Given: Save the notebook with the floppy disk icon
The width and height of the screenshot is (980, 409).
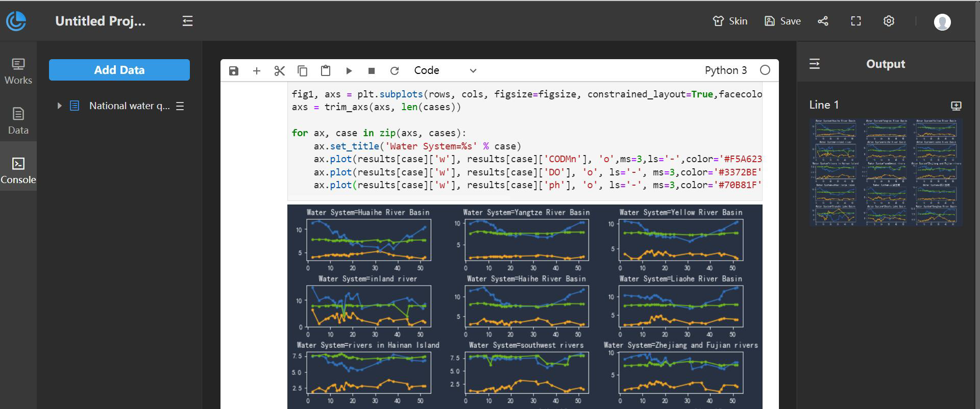Looking at the screenshot, I should pyautogui.click(x=234, y=71).
